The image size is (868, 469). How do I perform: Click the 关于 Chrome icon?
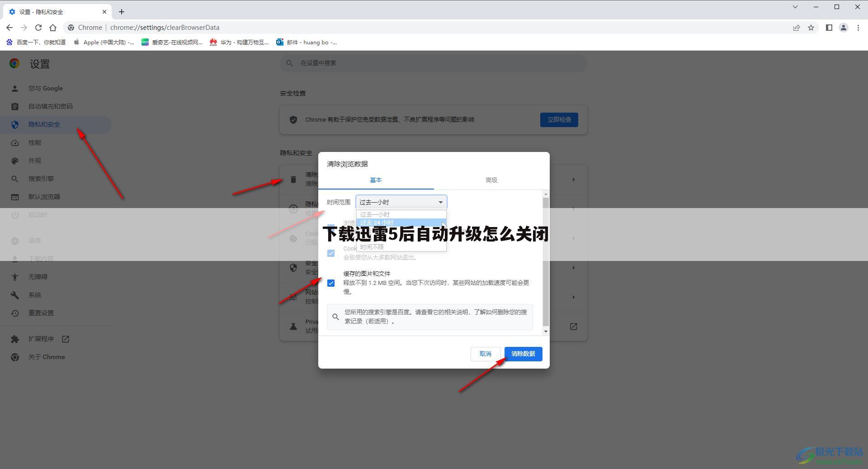15,357
